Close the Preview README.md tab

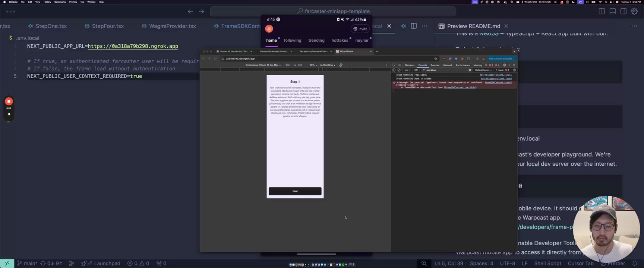tap(506, 26)
